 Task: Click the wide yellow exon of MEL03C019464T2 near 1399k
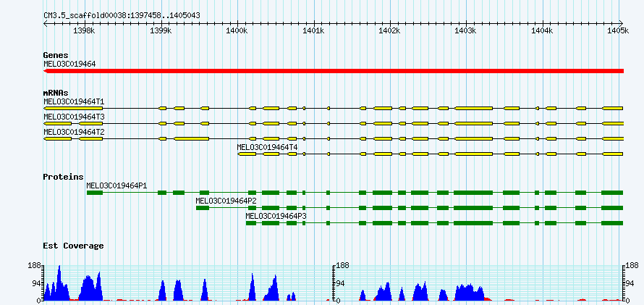pos(191,139)
